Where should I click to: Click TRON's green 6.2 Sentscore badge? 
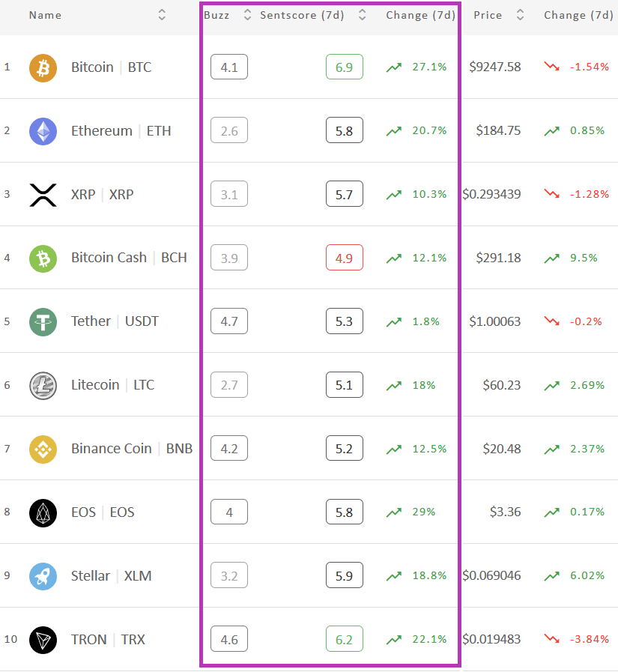point(344,639)
